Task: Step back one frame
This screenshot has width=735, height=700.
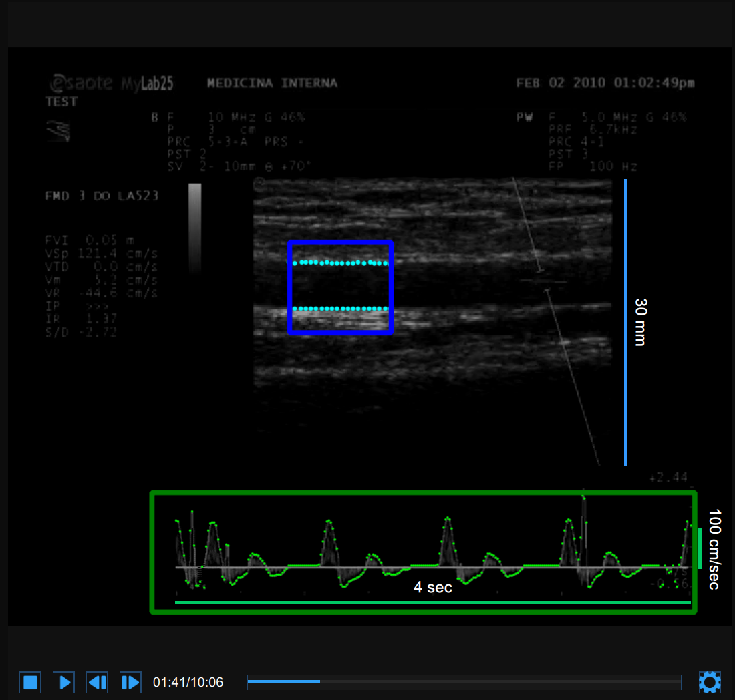Action: point(97,682)
